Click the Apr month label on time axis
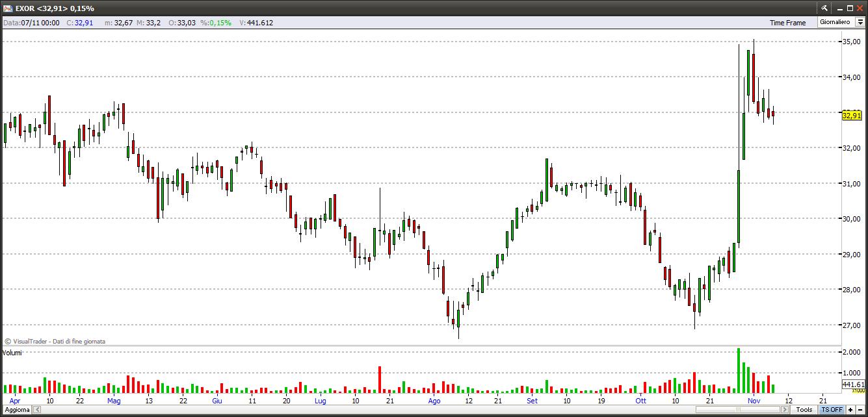This screenshot has height=417, width=868. (15, 401)
